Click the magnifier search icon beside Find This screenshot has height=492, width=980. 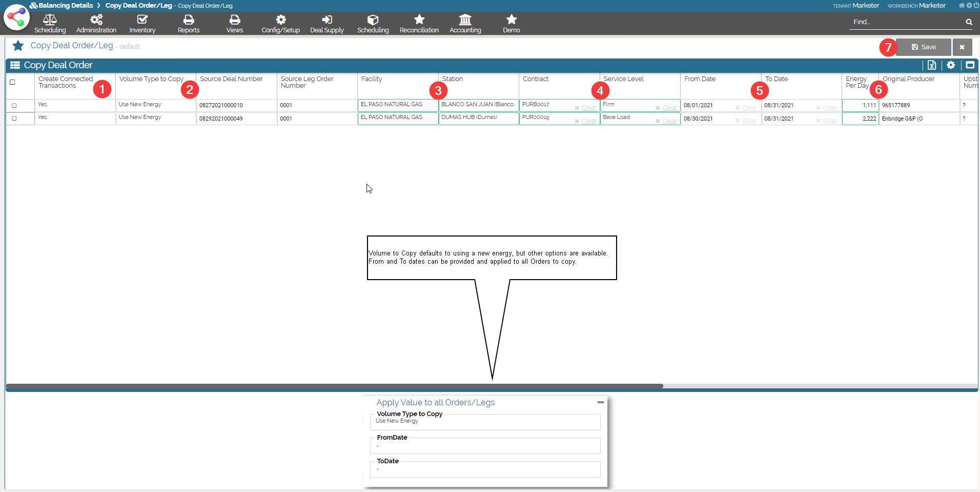coord(969,22)
